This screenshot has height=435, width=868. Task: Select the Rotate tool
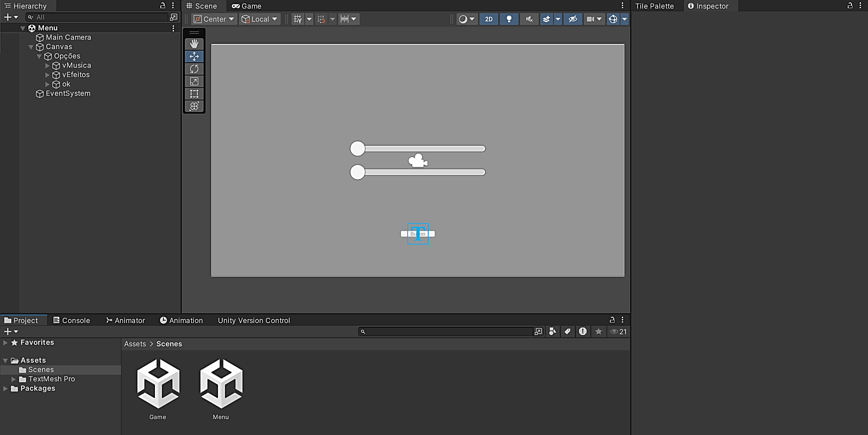(194, 69)
